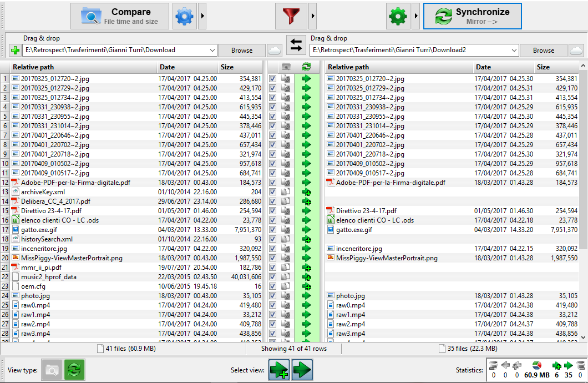Select elenco clienti CO - LC .ods left
The image size is (588, 383).
pyautogui.click(x=60, y=220)
